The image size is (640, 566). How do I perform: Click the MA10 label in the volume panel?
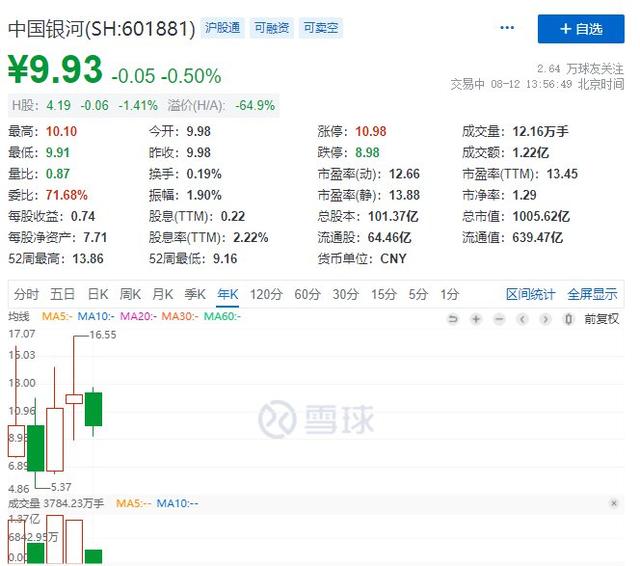[178, 503]
